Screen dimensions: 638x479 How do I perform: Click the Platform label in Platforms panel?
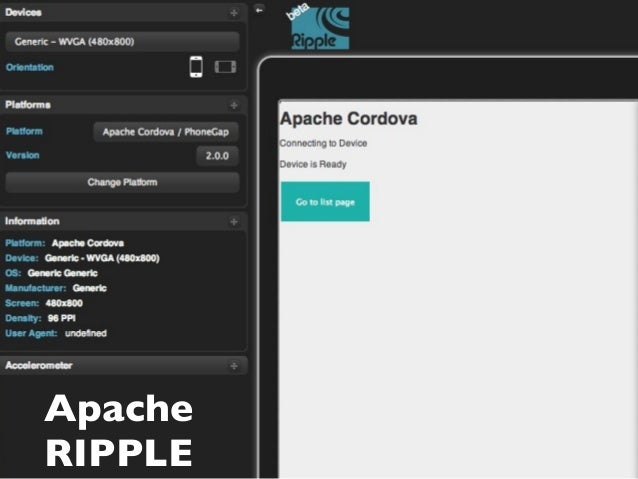click(24, 131)
